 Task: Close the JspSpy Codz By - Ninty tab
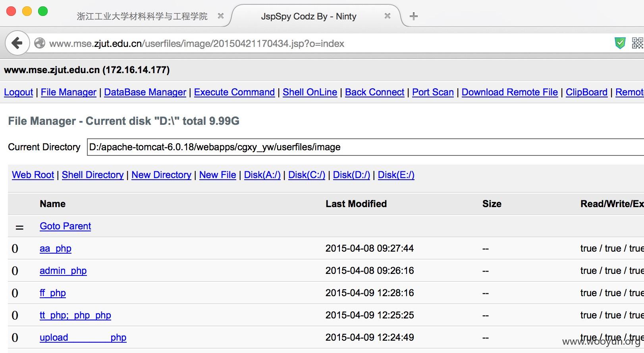point(388,16)
